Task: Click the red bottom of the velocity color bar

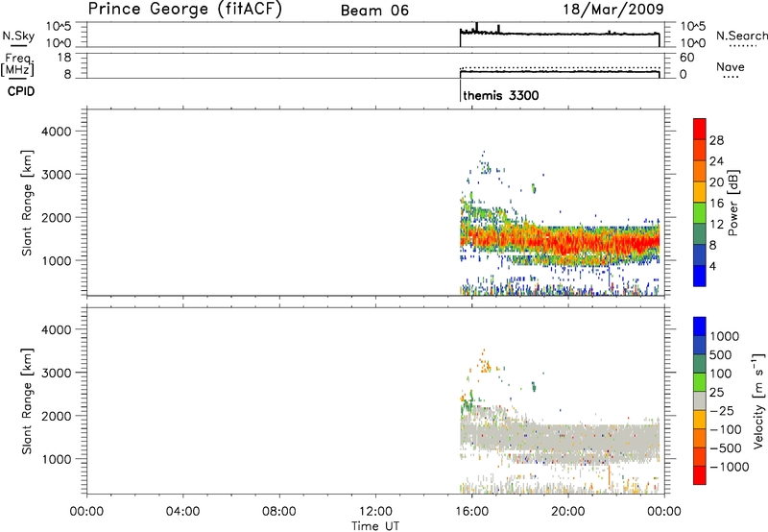Action: pos(700,475)
